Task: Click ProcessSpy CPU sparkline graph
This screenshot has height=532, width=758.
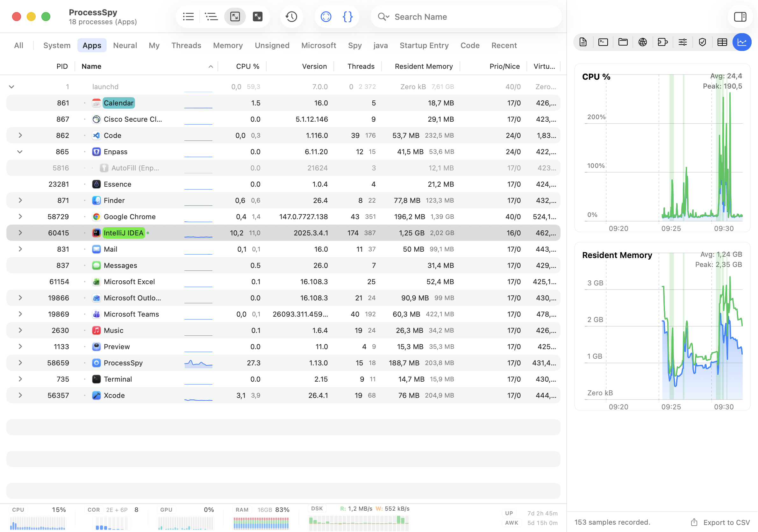Action: point(198,363)
